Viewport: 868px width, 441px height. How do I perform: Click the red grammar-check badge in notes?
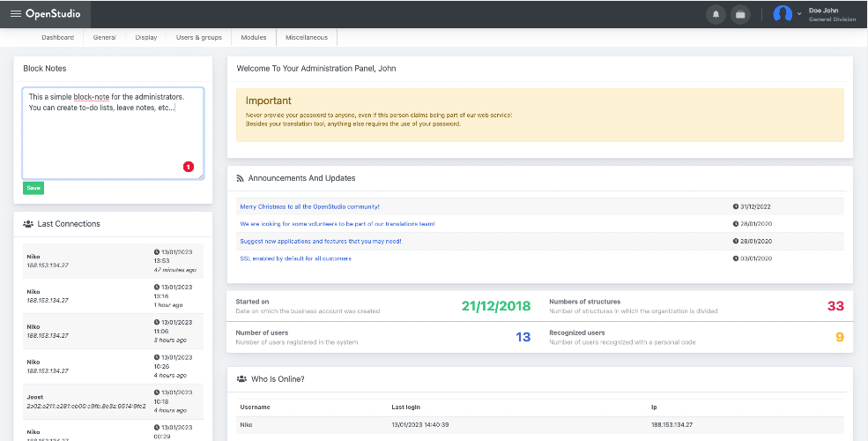(189, 167)
